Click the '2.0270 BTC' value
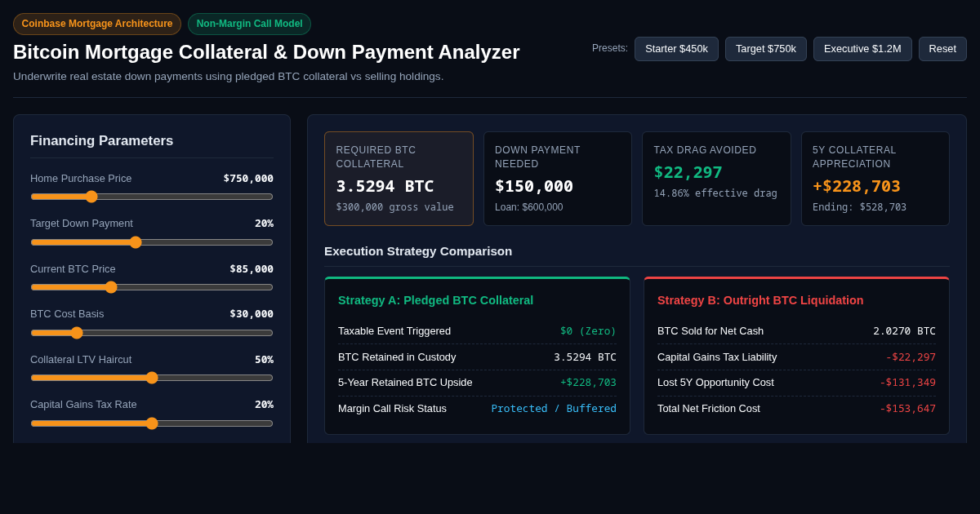Image resolution: width=980 pixels, height=514 pixels. click(x=904, y=331)
